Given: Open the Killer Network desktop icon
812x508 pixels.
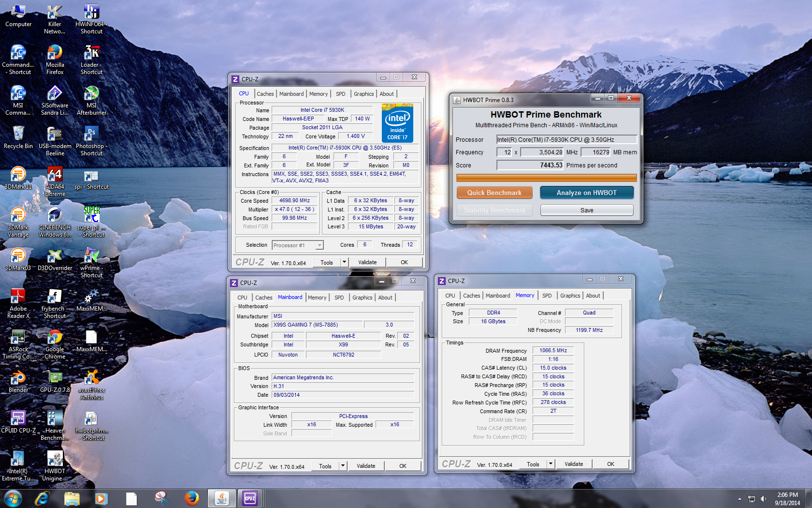Looking at the screenshot, I should pyautogui.click(x=55, y=19).
